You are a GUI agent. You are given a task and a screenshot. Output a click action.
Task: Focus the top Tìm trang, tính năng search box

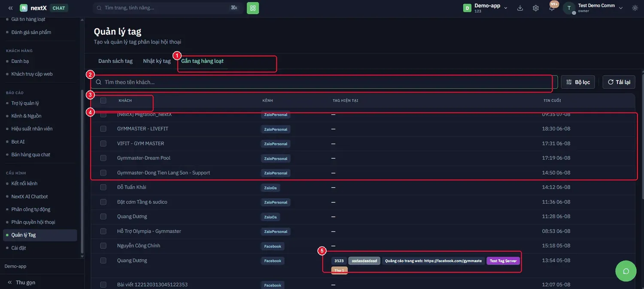pos(168,8)
